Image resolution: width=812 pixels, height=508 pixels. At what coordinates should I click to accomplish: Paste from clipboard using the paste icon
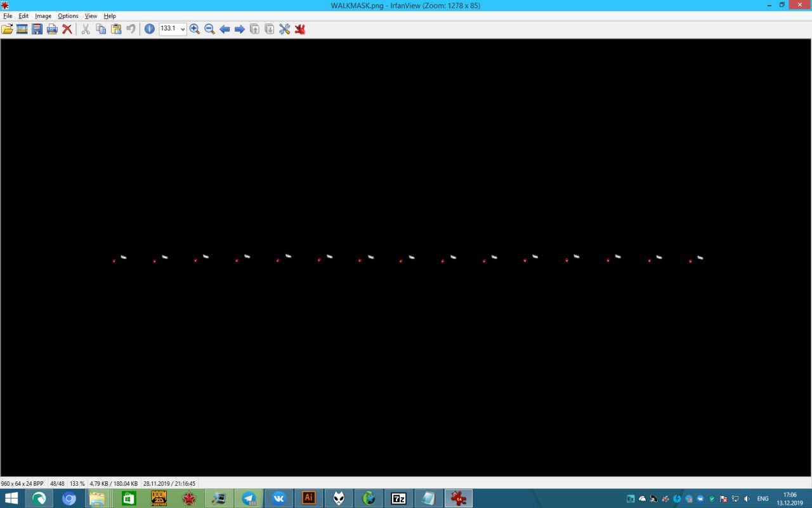click(x=116, y=29)
